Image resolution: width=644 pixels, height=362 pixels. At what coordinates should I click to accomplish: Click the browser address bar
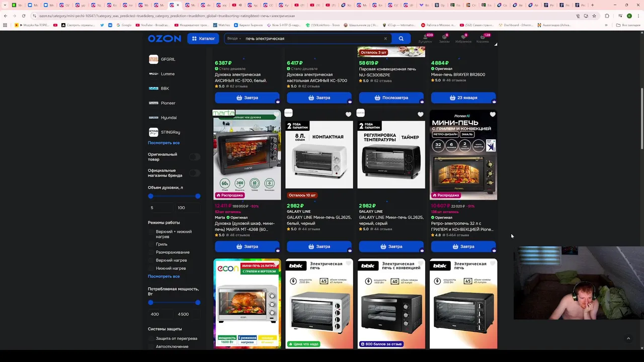[x=302, y=16]
